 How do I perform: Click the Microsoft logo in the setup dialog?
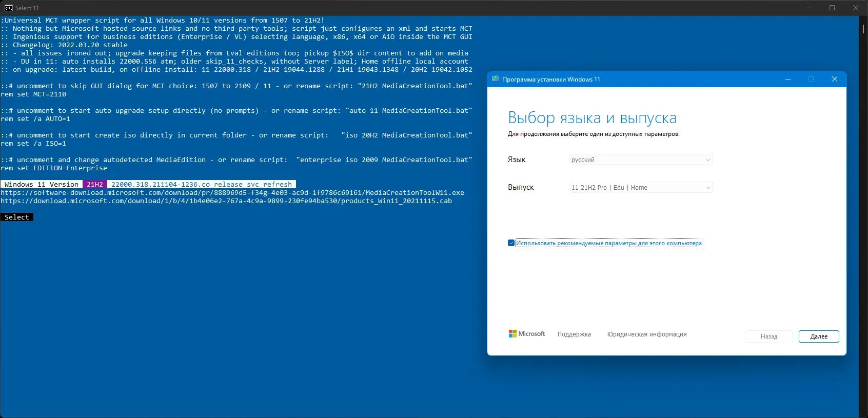[x=527, y=334]
